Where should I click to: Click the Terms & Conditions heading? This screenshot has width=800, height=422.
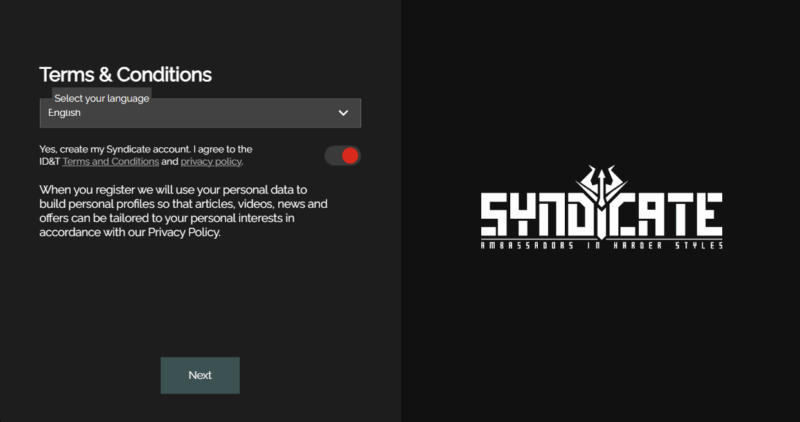pyautogui.click(x=126, y=75)
